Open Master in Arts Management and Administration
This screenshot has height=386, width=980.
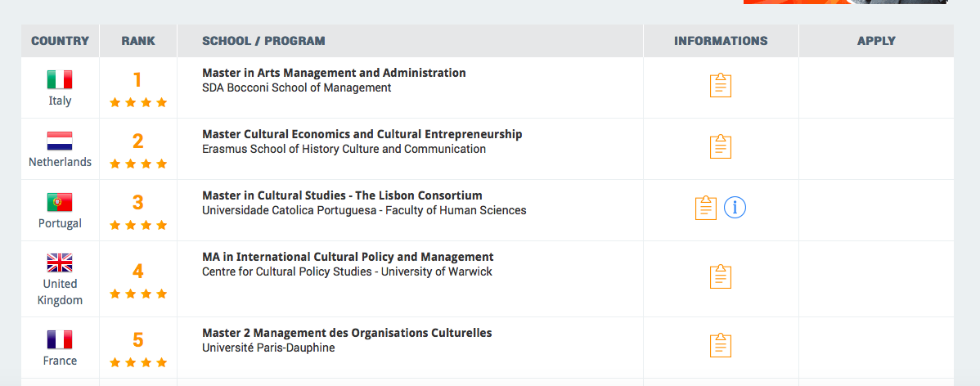pyautogui.click(x=334, y=73)
